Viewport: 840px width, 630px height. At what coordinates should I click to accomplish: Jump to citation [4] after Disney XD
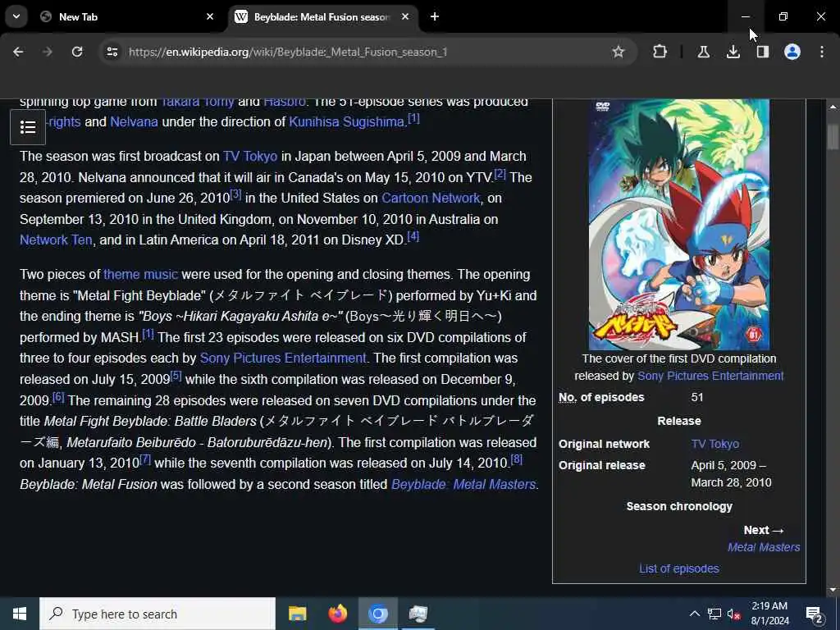click(x=413, y=235)
